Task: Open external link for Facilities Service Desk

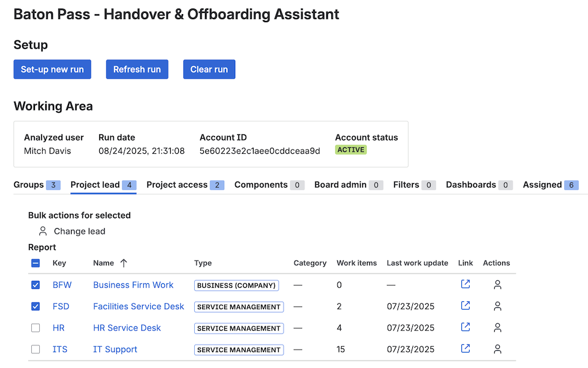Action: 466,306
